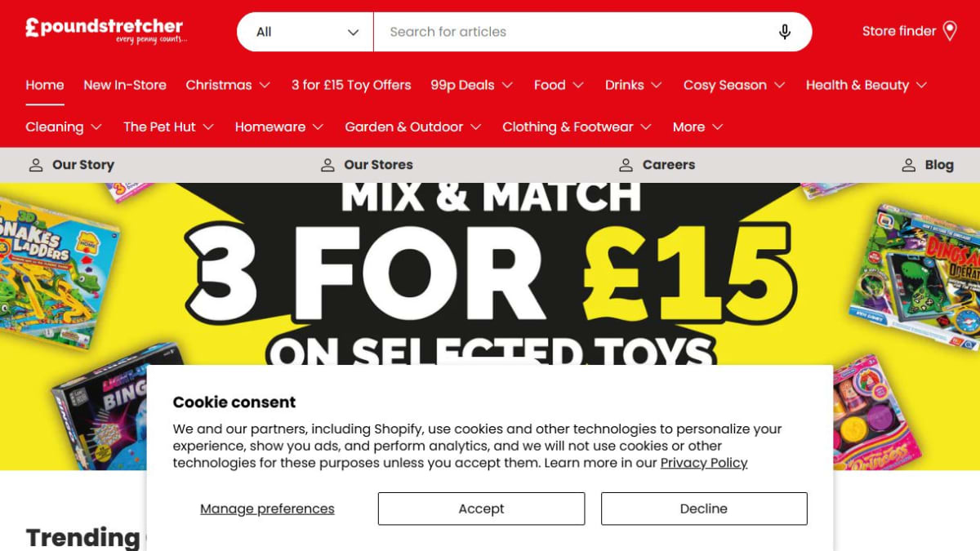
Task: Click the person icon beside Our Stores
Action: click(x=327, y=165)
